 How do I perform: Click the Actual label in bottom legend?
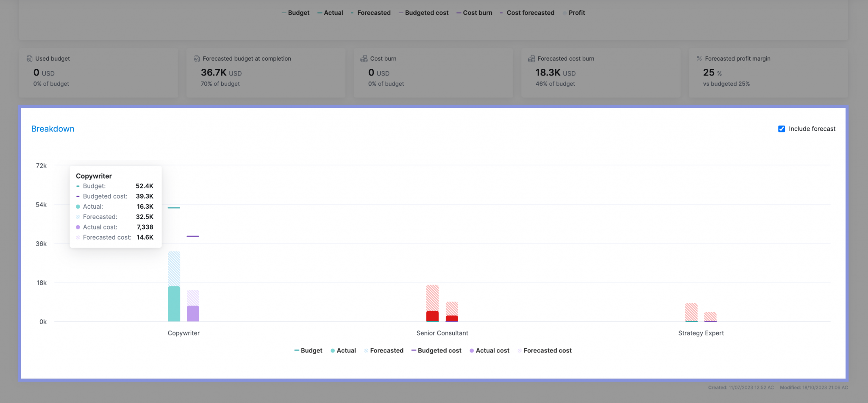pos(346,350)
